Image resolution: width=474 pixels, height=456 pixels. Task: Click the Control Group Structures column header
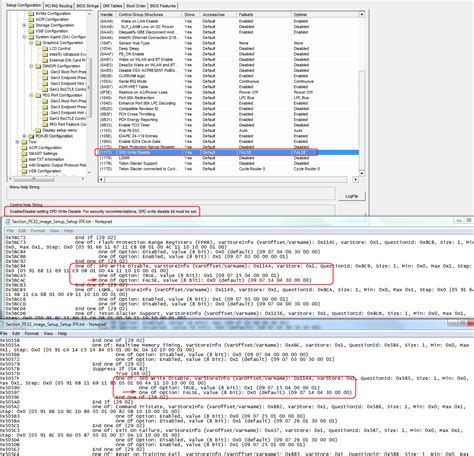(x=149, y=15)
